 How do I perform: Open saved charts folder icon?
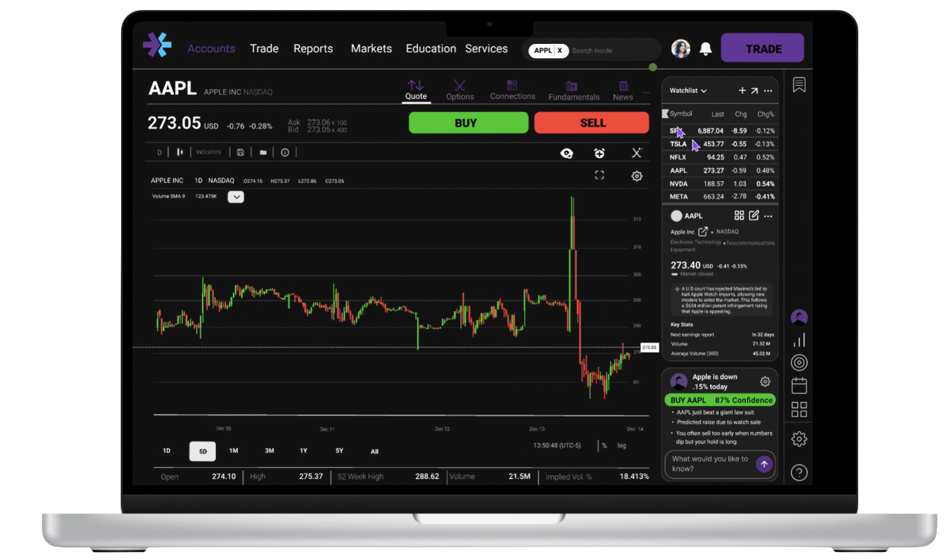coord(263,152)
